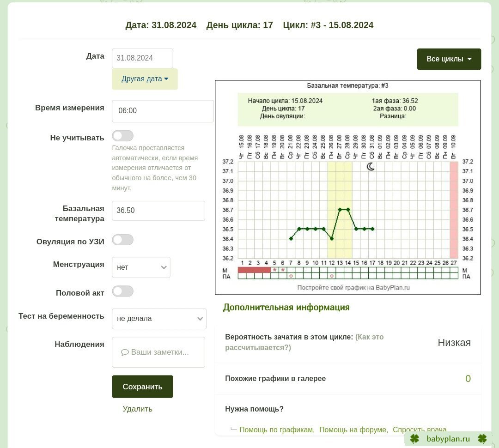Click the 'Дополнительная информация' heading
Viewport: 499px width, 448px height.
[x=286, y=307]
